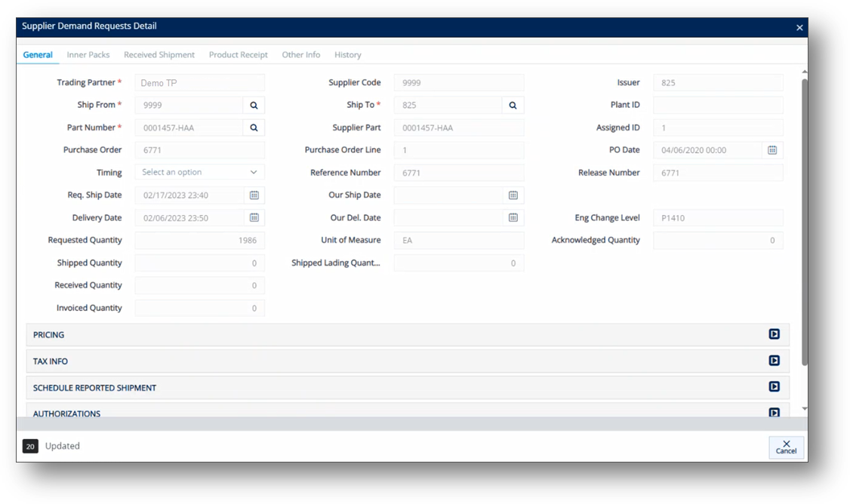Close the Supplier Demand Requests Detail dialog

[x=799, y=28]
